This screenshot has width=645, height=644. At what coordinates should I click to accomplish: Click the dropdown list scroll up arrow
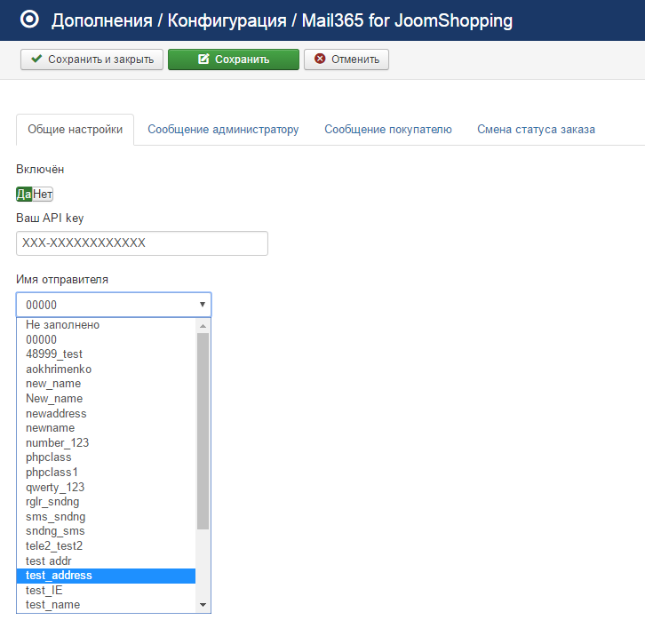pos(203,326)
